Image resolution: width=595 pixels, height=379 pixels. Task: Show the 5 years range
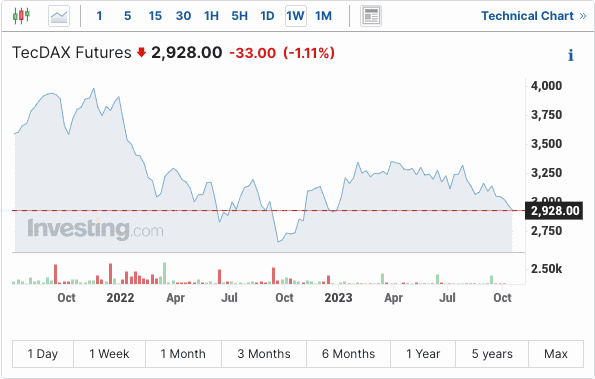click(x=492, y=354)
